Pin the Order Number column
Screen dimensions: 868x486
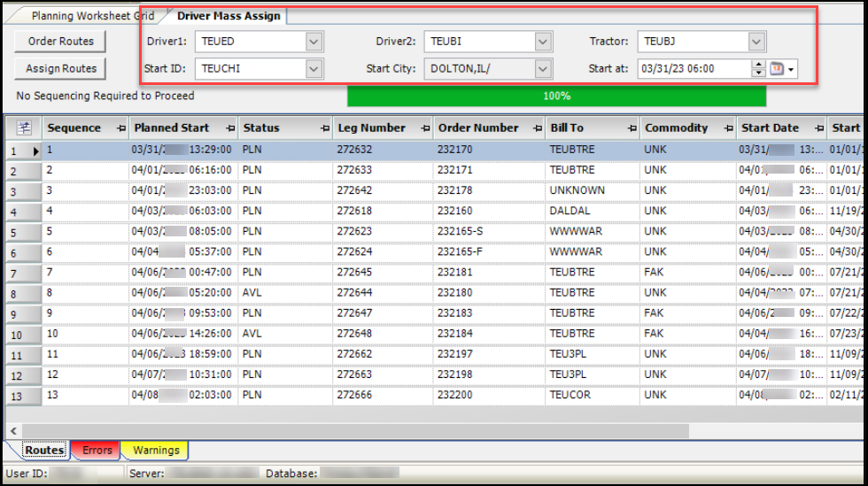pos(537,128)
